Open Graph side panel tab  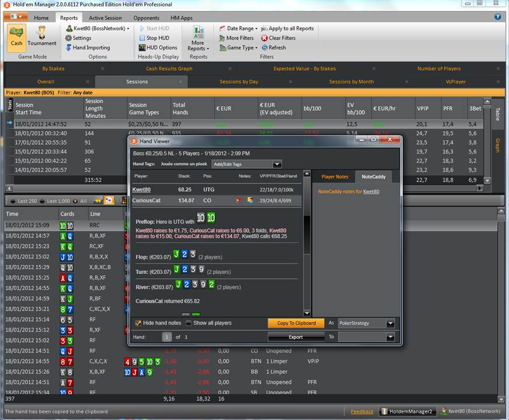pyautogui.click(x=497, y=145)
